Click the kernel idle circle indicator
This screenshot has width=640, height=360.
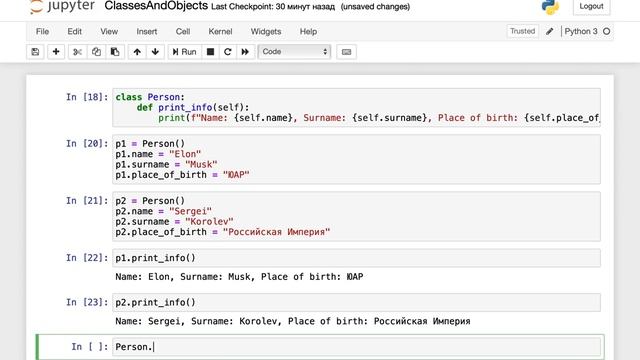607,31
